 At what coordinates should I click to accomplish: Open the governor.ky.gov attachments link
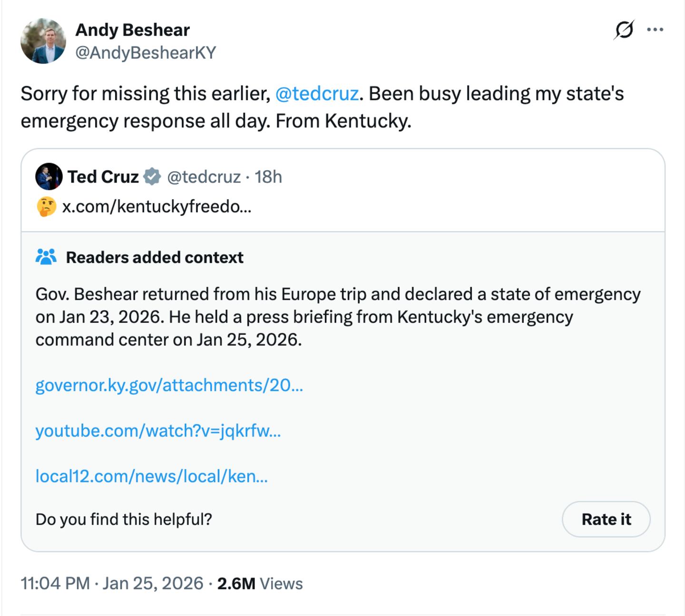170,386
